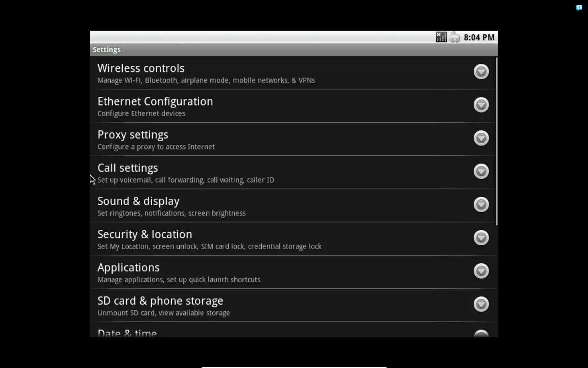
Task: Tap the Call settings title text
Action: point(128,168)
